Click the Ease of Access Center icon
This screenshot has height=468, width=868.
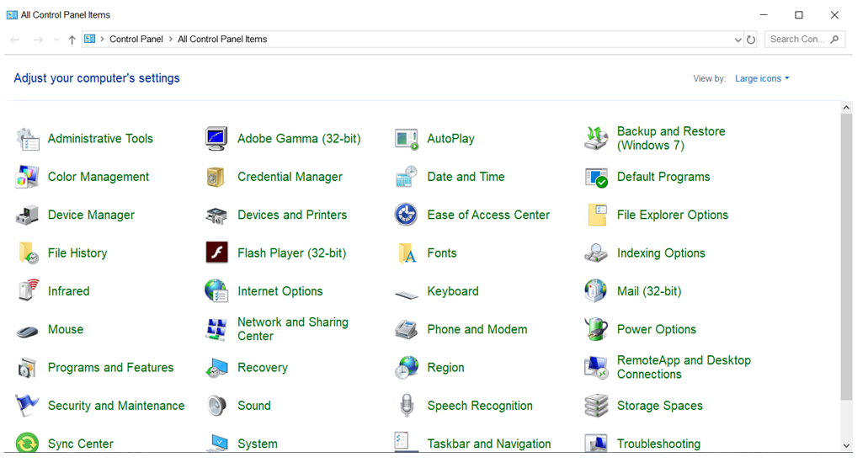(407, 215)
